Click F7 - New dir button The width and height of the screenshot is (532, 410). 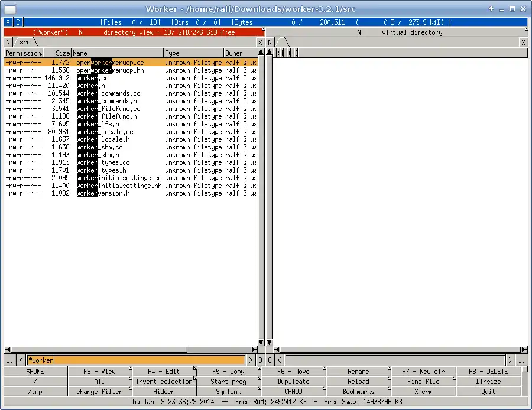coord(423,372)
